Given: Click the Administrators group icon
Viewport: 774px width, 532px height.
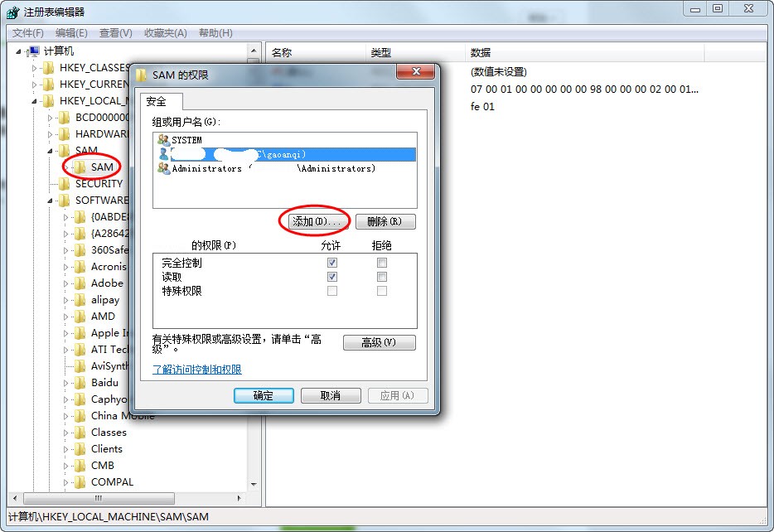Looking at the screenshot, I should coord(163,168).
